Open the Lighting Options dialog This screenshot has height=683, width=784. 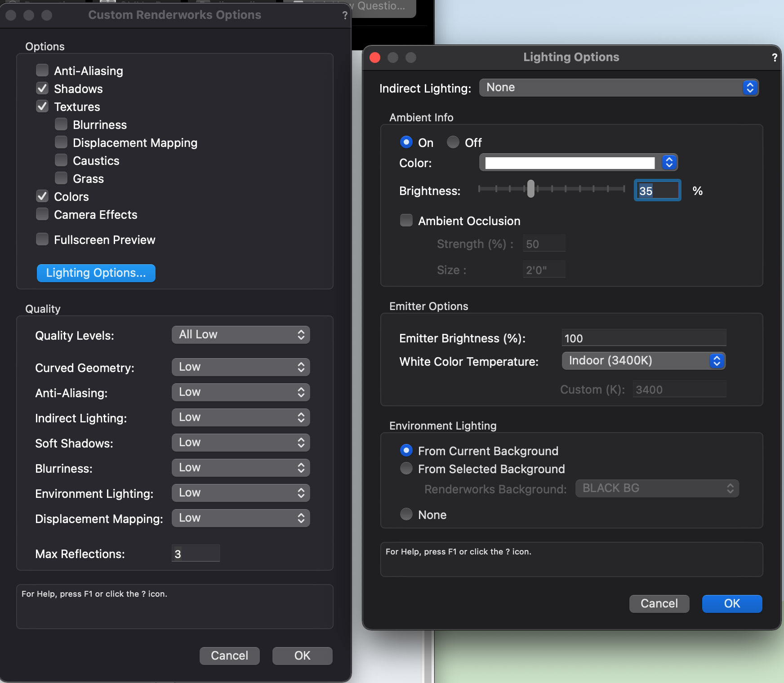coord(96,273)
